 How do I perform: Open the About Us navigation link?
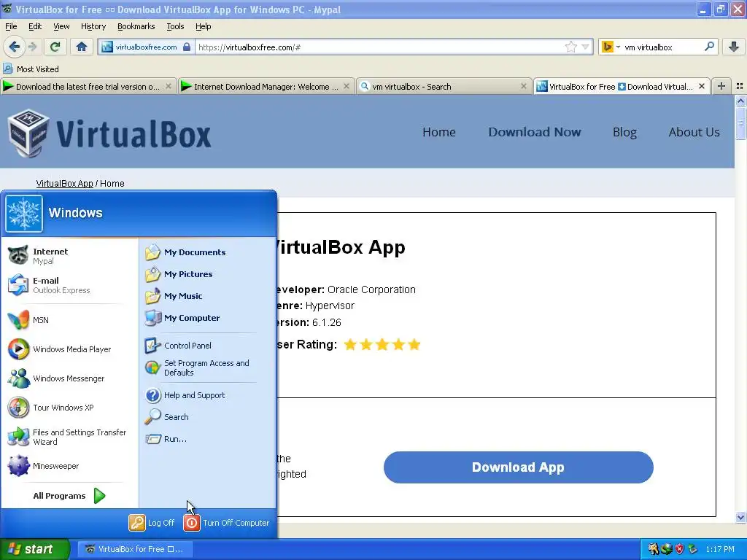(x=694, y=132)
